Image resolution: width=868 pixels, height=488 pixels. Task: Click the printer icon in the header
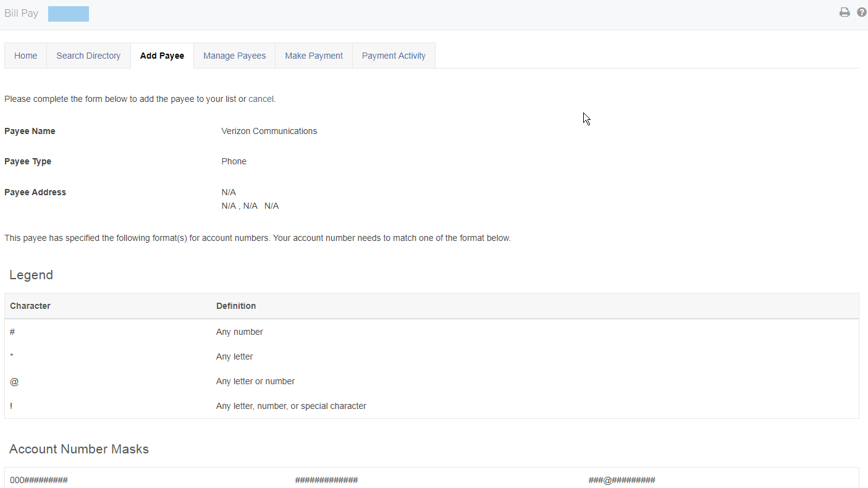[x=845, y=12]
